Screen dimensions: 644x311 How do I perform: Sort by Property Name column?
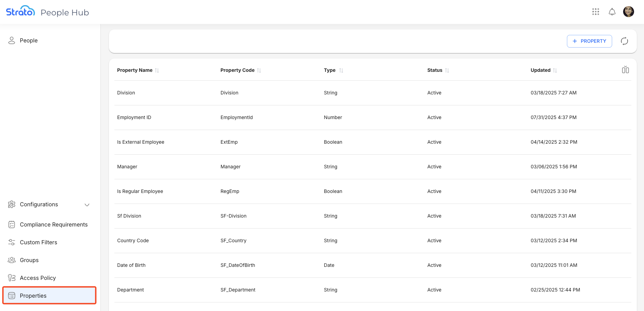click(157, 70)
